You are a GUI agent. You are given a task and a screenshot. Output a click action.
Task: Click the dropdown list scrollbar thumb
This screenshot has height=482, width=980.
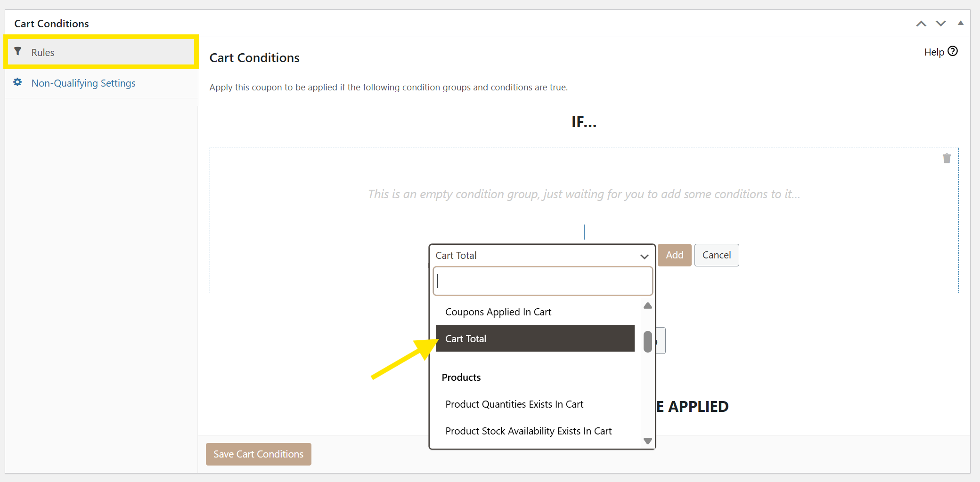pos(648,342)
